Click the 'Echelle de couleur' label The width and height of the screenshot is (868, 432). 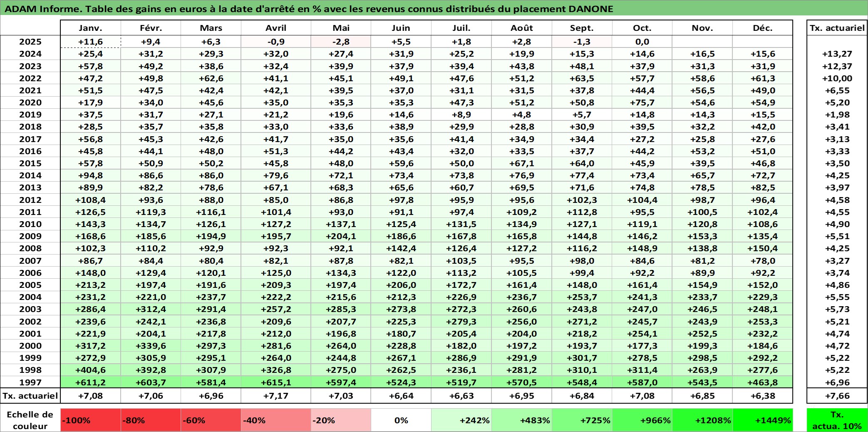[x=30, y=420]
